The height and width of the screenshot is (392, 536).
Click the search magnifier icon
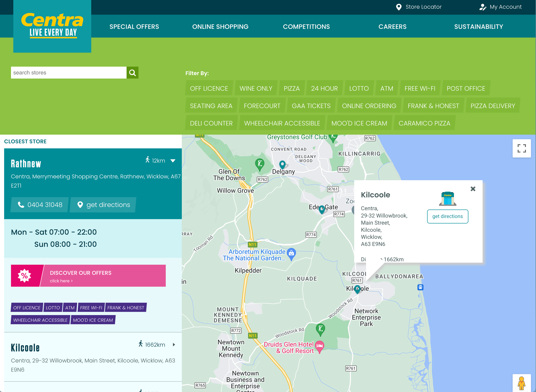(x=132, y=72)
